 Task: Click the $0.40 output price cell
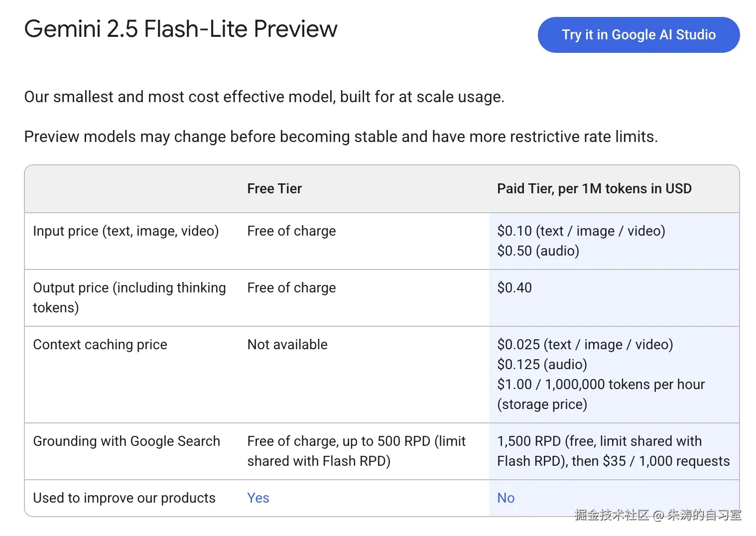pyautogui.click(x=514, y=288)
